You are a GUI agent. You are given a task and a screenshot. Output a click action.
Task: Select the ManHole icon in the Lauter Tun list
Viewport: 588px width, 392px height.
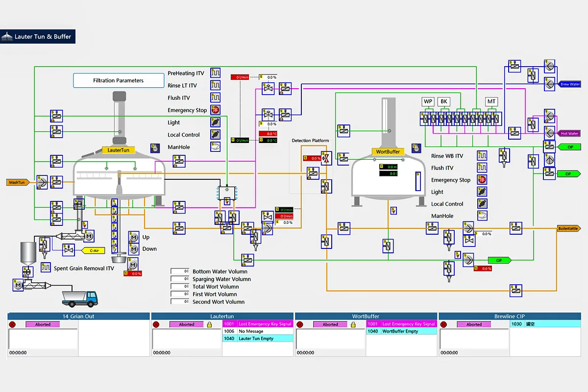tap(216, 147)
